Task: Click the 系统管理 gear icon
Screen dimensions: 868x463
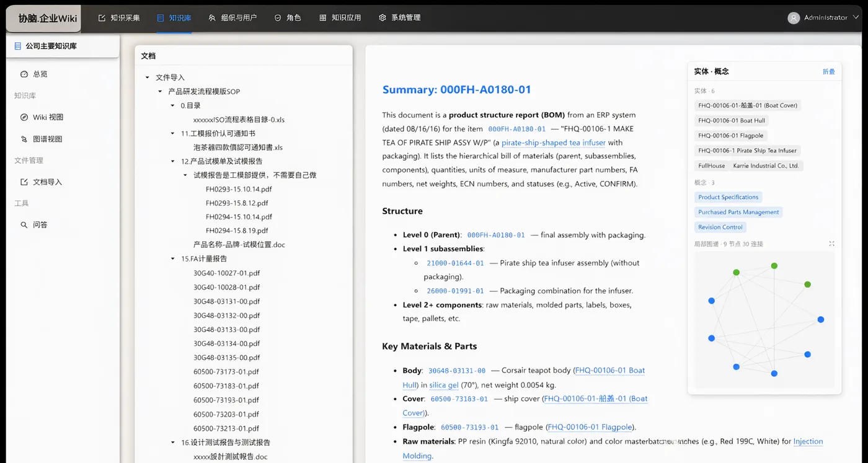Action: pos(382,18)
